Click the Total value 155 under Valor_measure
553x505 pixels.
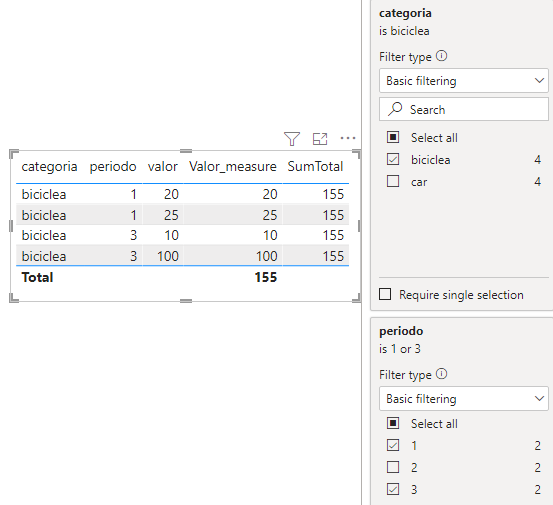click(x=266, y=278)
